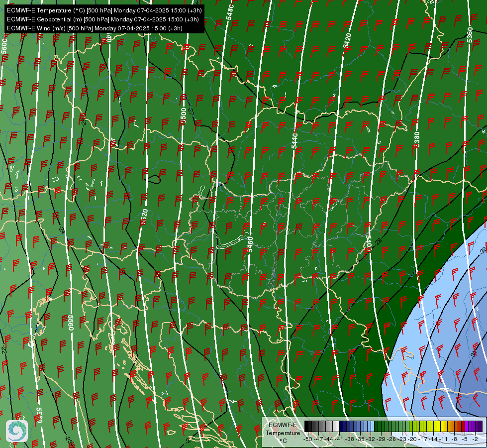Select the Geopotential 500 hPa legend line
This screenshot has height=448, width=487.
click(103, 19)
